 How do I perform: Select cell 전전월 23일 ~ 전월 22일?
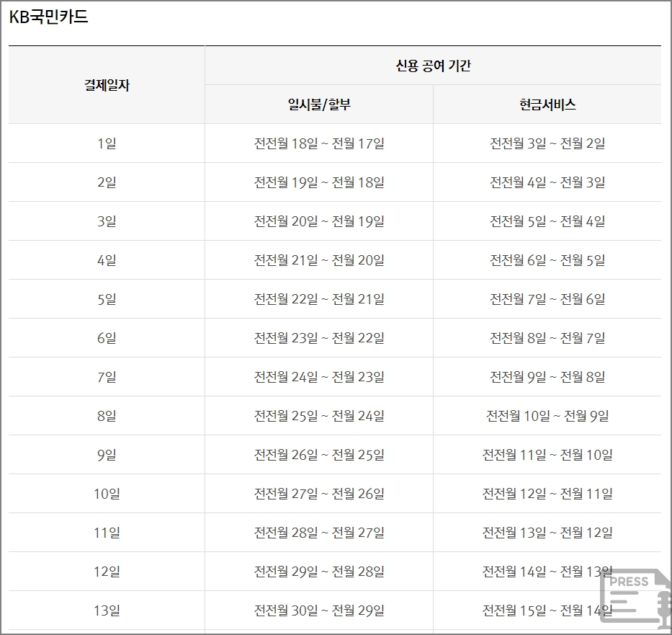[x=319, y=338]
